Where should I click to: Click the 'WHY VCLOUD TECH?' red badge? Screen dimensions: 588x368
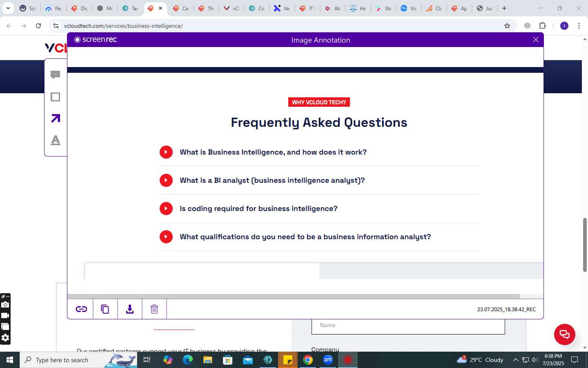(319, 102)
